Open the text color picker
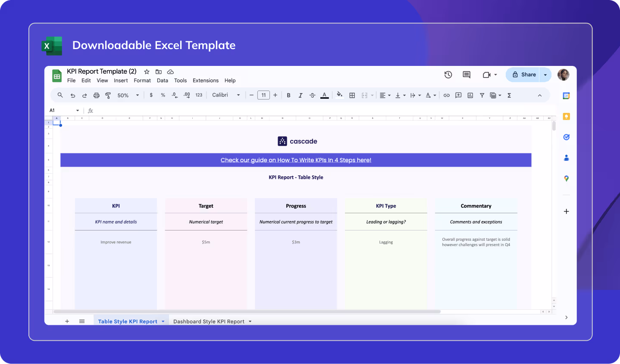Image resolution: width=620 pixels, height=364 pixels. point(324,95)
